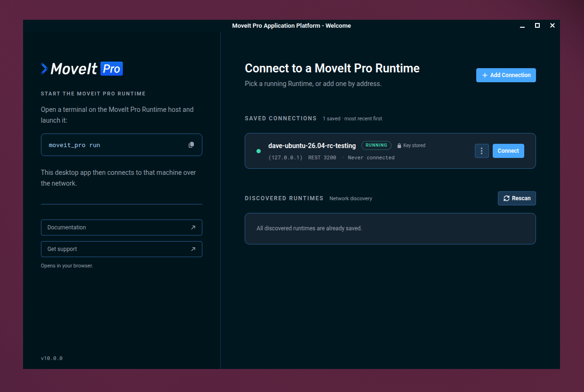Click the 'Opens in your browser.' note
The image size is (584, 392).
click(x=67, y=266)
